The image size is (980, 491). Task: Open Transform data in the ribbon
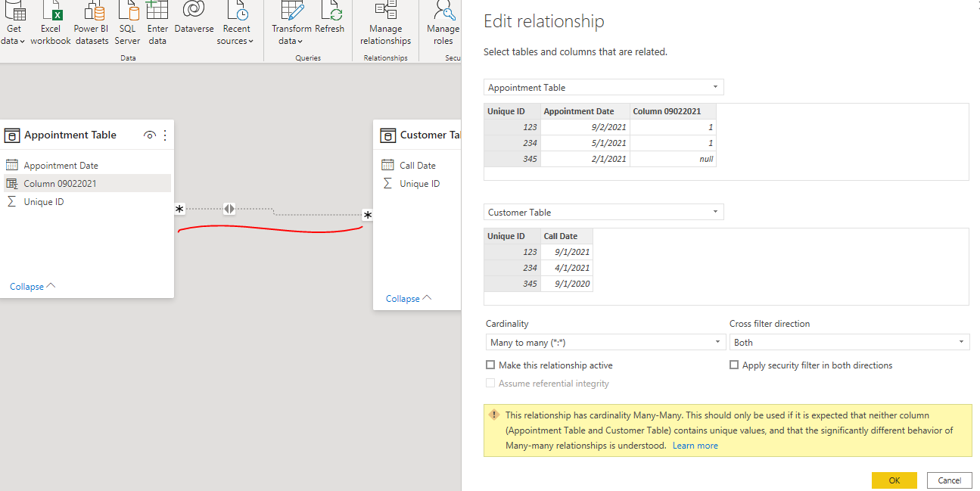click(x=291, y=23)
